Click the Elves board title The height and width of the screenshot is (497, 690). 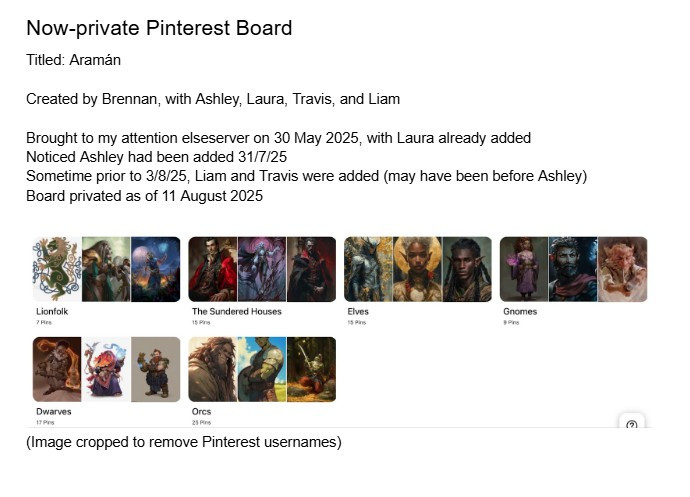[x=358, y=312]
